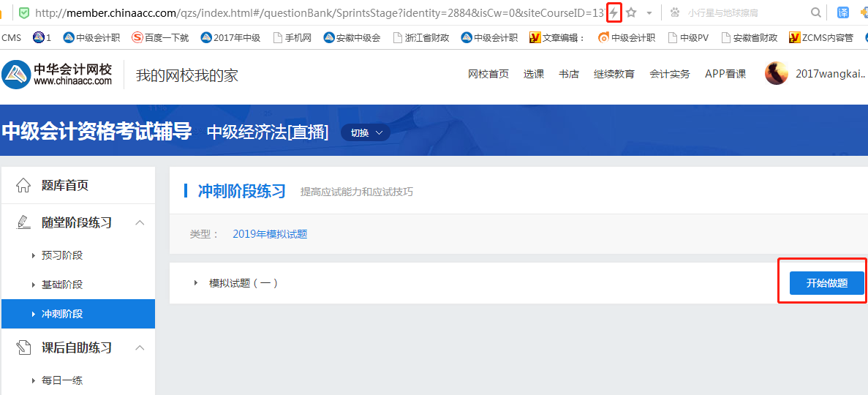Image resolution: width=868 pixels, height=395 pixels.
Task: Go to 网校首页 in top navigation
Action: pos(488,74)
